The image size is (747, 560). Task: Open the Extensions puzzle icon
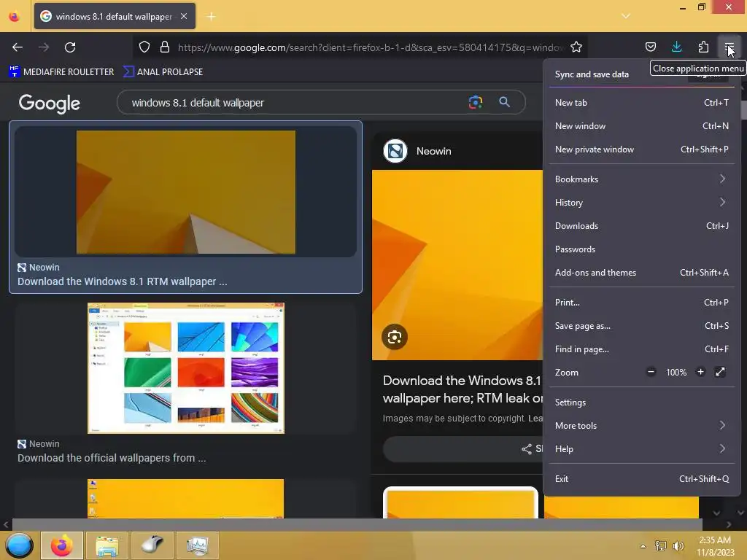[x=703, y=47]
